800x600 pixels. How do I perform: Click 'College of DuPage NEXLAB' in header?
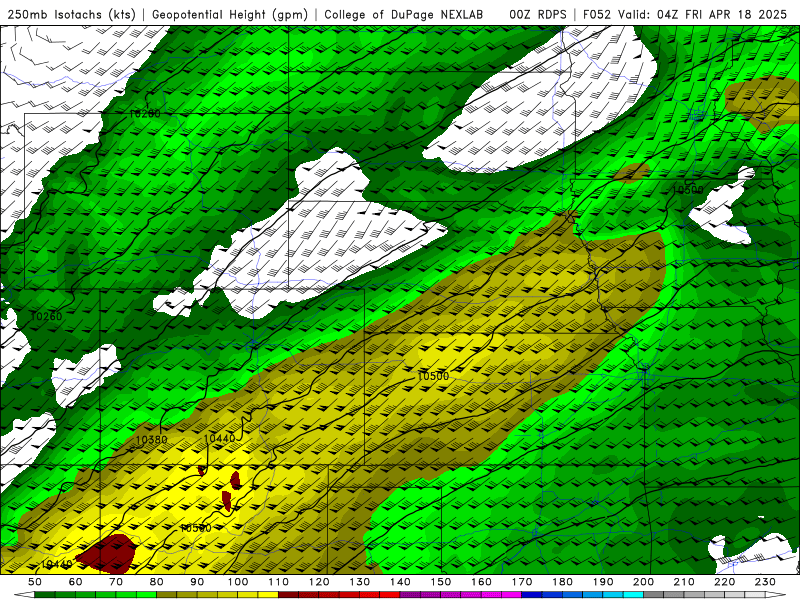coord(404,14)
